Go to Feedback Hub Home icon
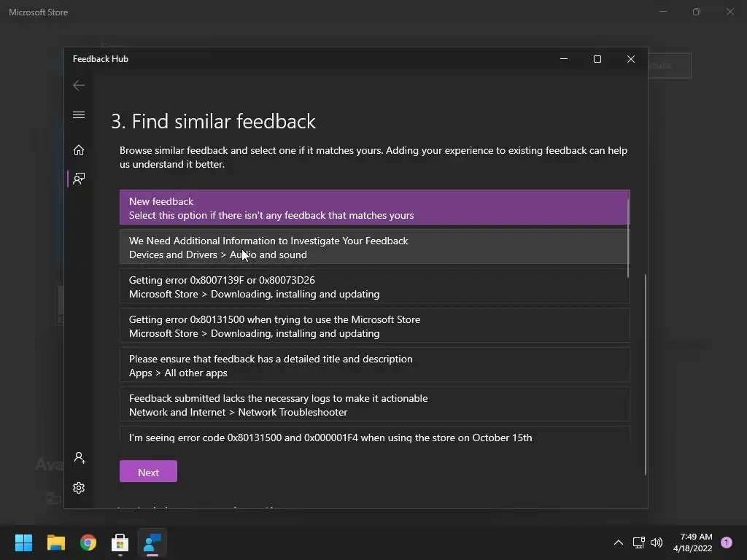The height and width of the screenshot is (560, 747). [79, 150]
